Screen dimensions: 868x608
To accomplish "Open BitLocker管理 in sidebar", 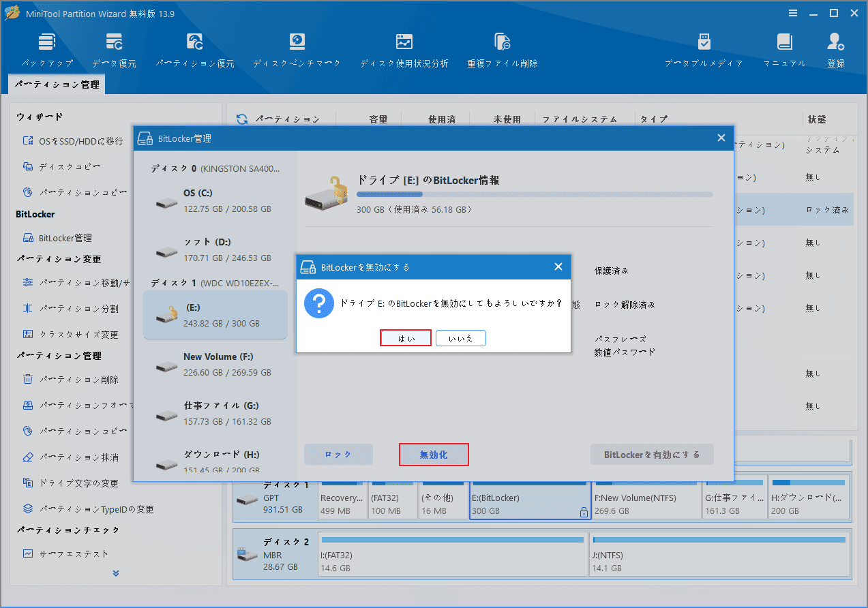I will coord(57,238).
